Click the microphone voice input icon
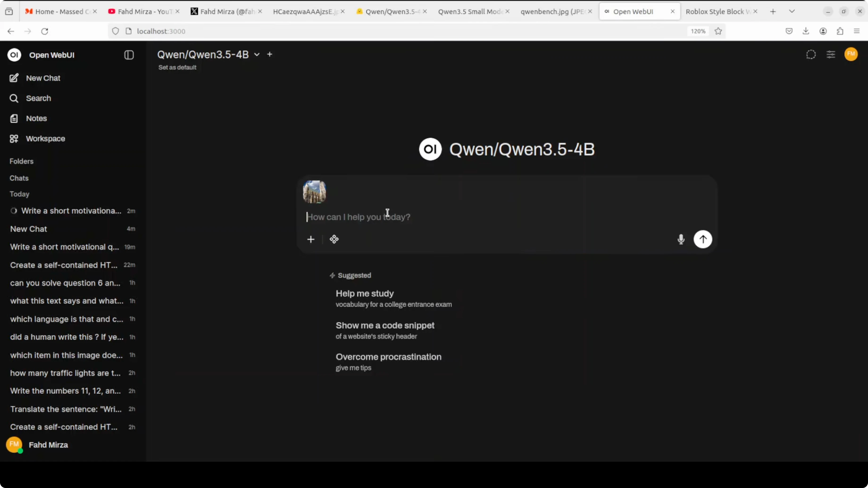Image resolution: width=868 pixels, height=488 pixels. pos(681,239)
